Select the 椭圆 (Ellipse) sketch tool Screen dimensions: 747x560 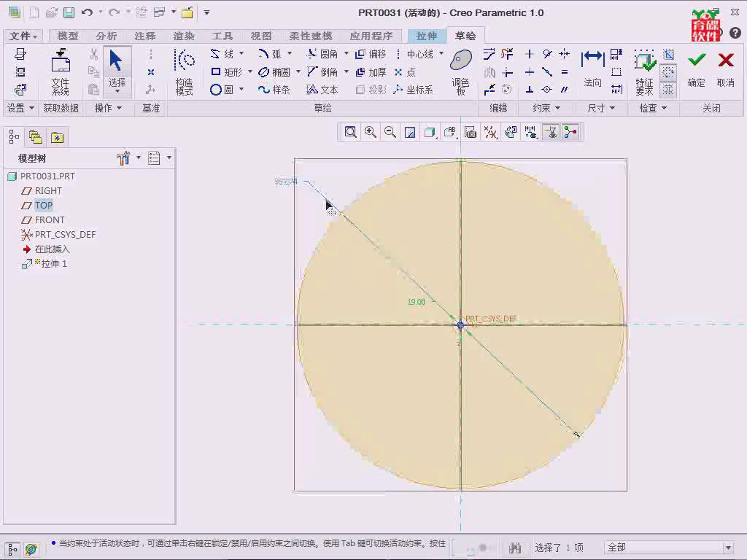pyautogui.click(x=274, y=72)
